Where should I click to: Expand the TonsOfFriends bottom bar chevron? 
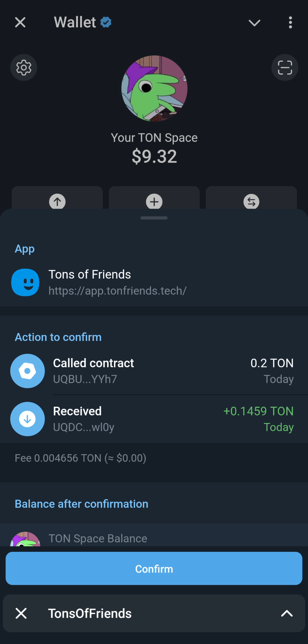point(287,614)
